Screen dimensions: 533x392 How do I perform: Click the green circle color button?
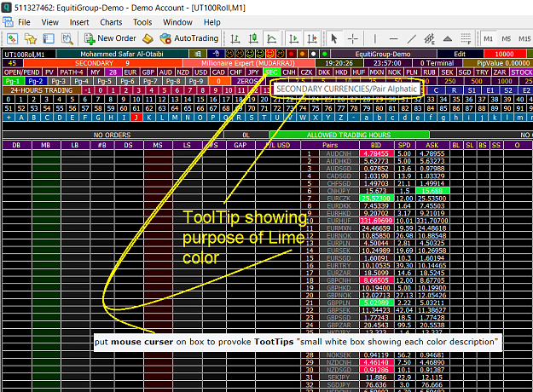click(325, 54)
